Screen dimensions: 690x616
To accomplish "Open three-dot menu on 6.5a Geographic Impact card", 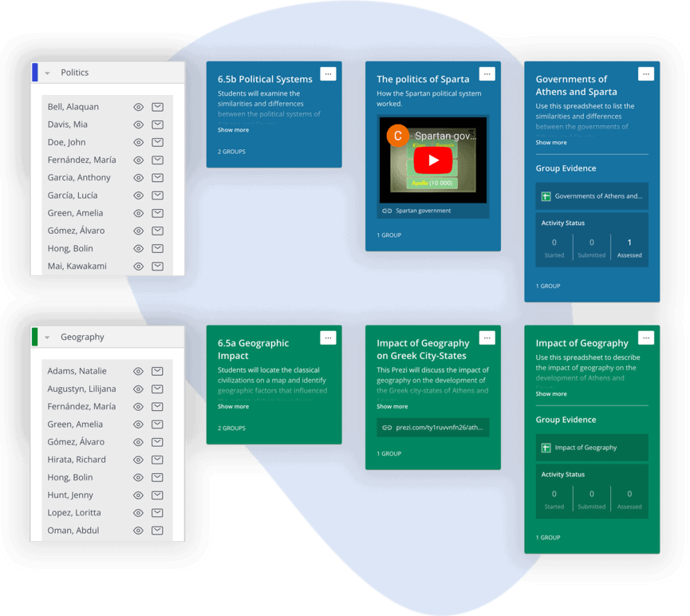I will tap(328, 338).
